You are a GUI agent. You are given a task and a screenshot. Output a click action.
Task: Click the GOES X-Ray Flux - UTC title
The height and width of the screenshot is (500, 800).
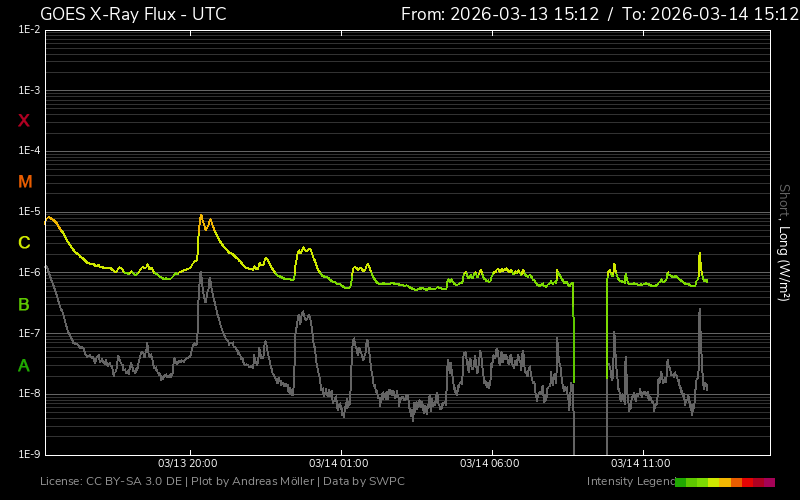click(133, 14)
